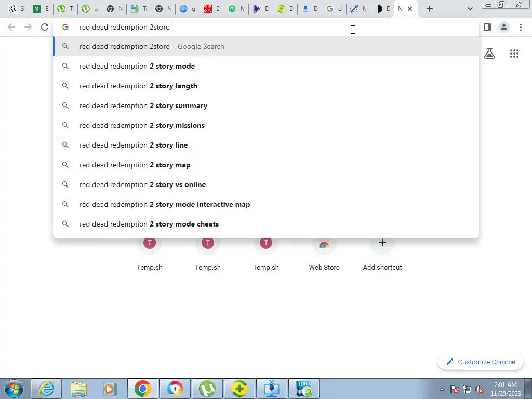Image resolution: width=532 pixels, height=399 pixels.
Task: Click the muted volume tray icon
Action: (480, 389)
